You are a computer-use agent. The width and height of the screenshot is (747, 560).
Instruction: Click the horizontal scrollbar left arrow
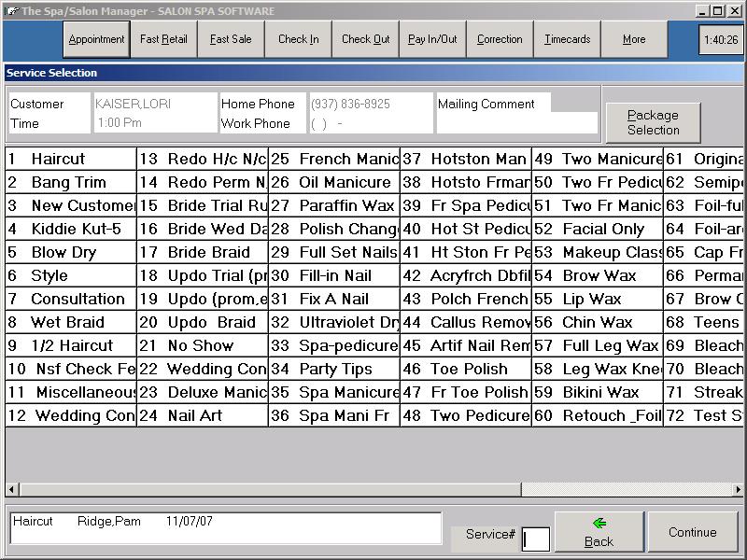[12, 489]
